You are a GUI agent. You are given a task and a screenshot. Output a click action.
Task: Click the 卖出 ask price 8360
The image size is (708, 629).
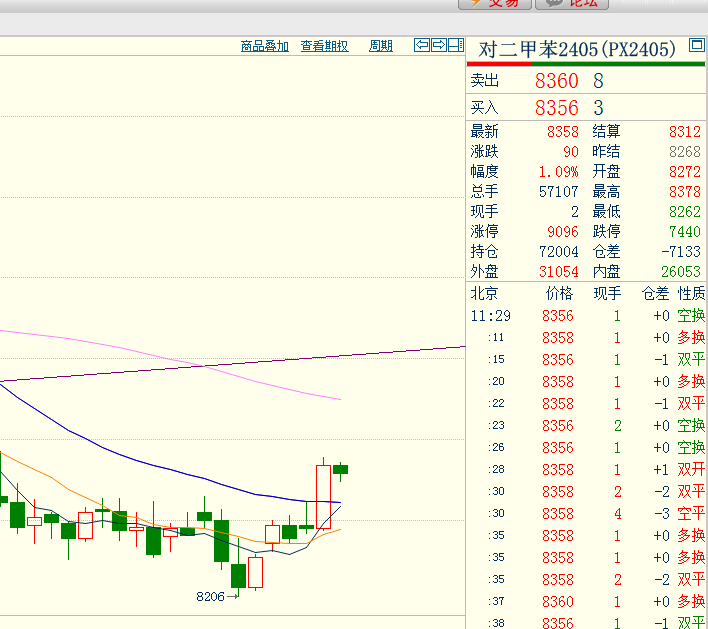coord(556,81)
